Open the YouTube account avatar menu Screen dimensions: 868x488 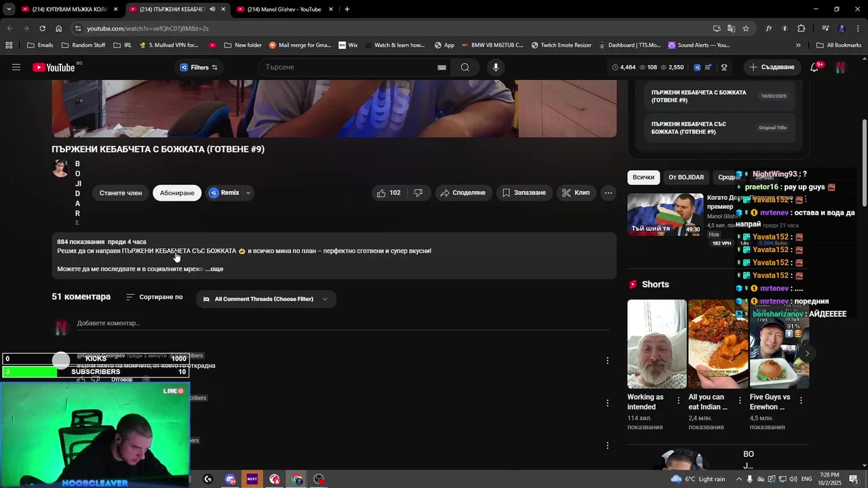pyautogui.click(x=841, y=67)
